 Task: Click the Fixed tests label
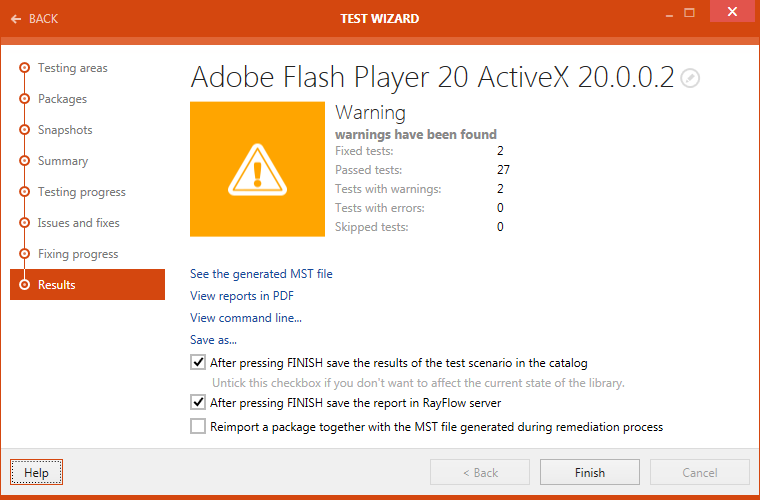pyautogui.click(x=364, y=151)
